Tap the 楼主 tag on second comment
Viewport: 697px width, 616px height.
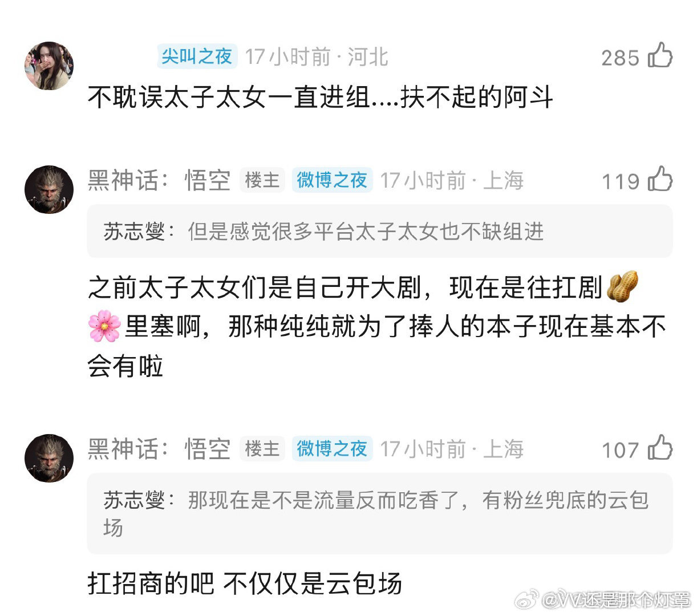[262, 180]
